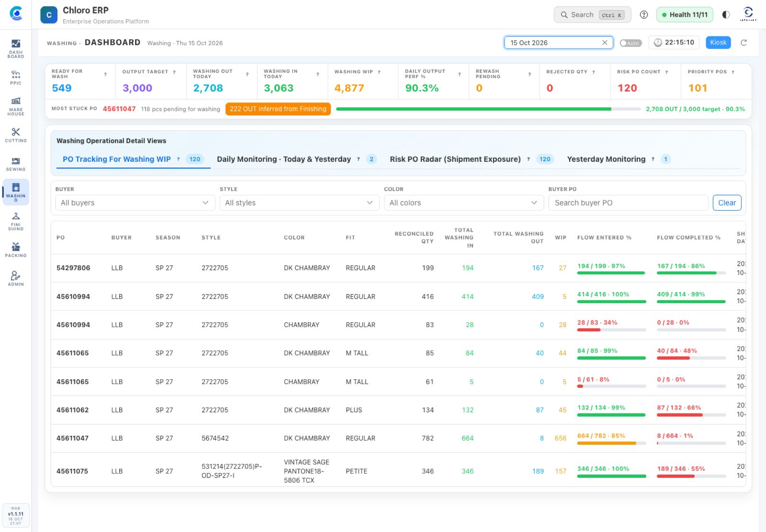The width and height of the screenshot is (766, 532).
Task: Open the Sewing module in sidebar
Action: tap(16, 164)
